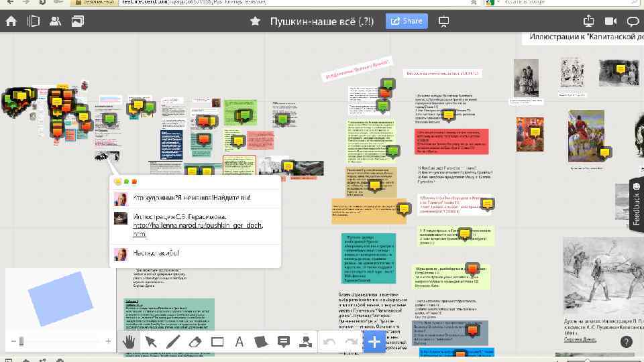Click yellow marker on horseman painting
The width and height of the screenshot is (644, 362).
click(x=604, y=153)
